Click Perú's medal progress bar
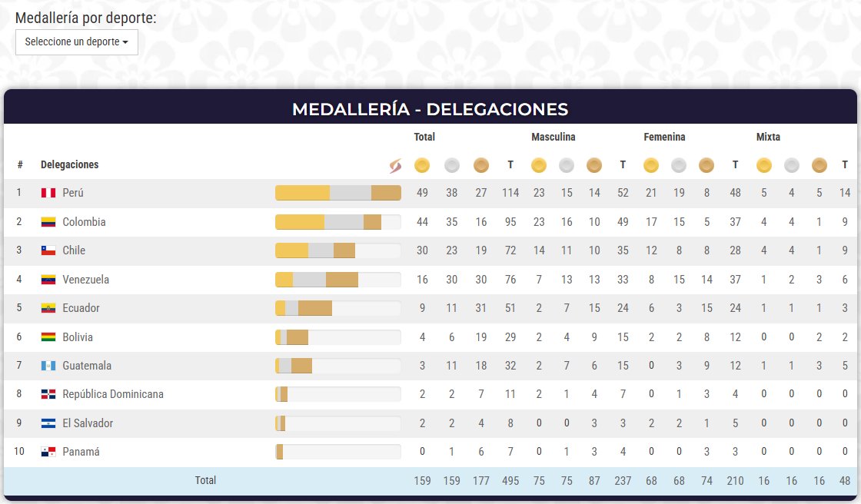 pyautogui.click(x=338, y=193)
